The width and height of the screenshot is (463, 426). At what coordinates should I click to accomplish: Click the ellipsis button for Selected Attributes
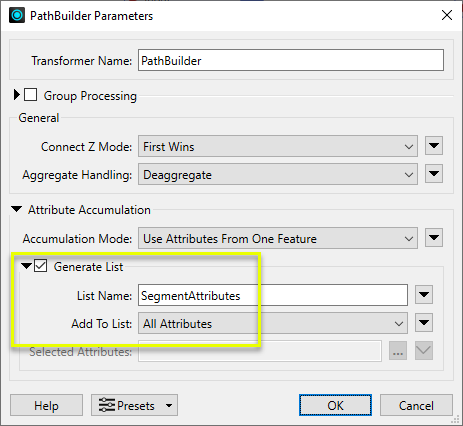(x=398, y=351)
